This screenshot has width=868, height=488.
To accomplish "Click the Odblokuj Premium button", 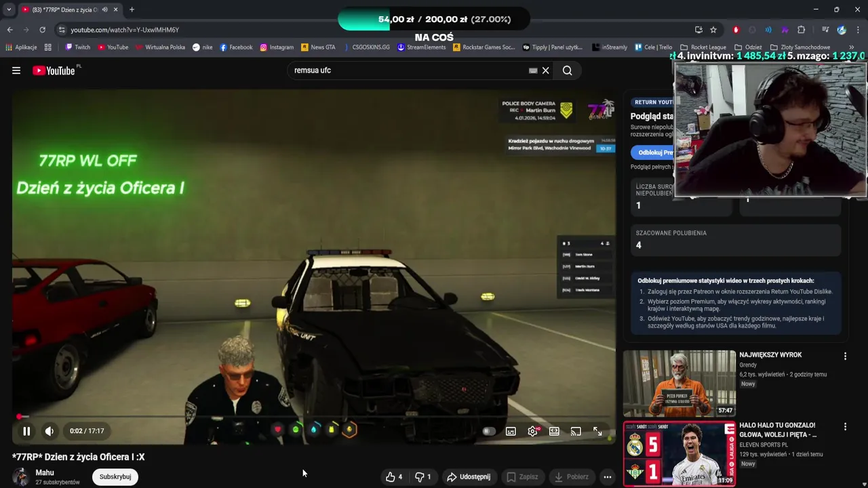I will tap(652, 152).
